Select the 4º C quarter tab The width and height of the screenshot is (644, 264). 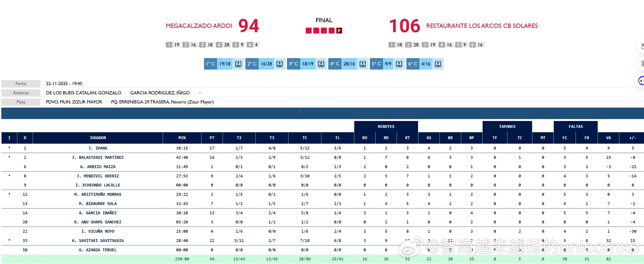click(335, 64)
